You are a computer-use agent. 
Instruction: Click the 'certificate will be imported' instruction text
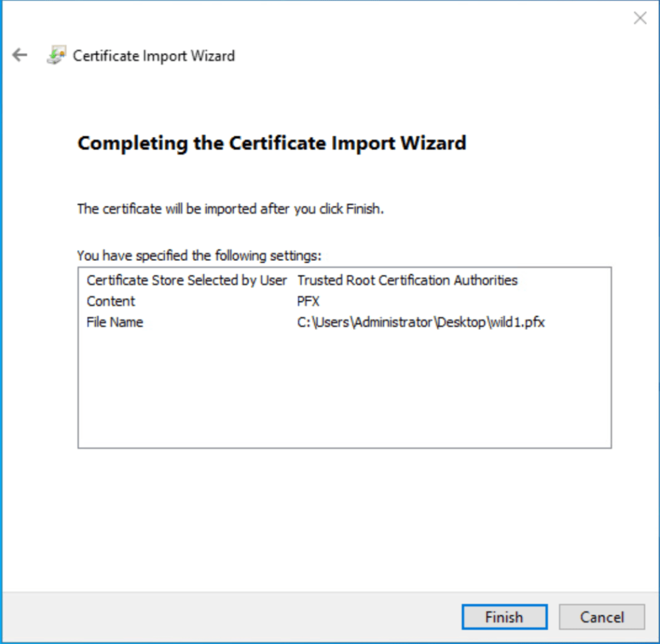tap(230, 209)
